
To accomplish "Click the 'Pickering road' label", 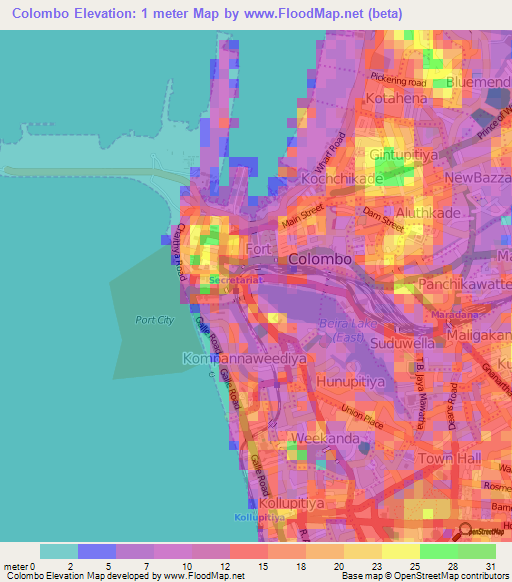I will click(398, 80).
